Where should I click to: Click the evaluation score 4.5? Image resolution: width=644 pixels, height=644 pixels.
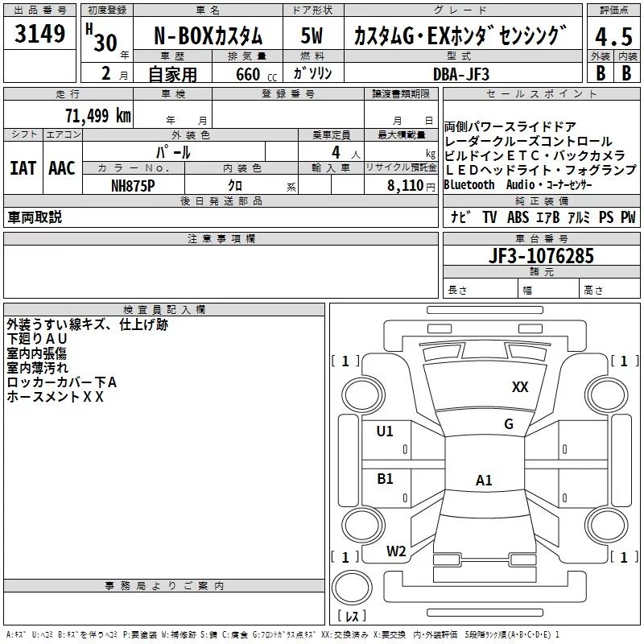(x=613, y=36)
